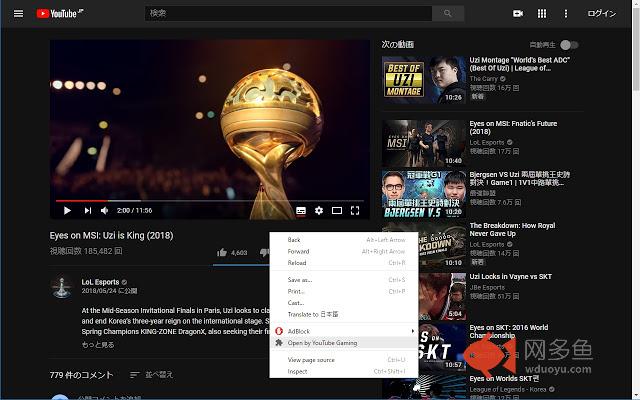Click the 並べ替え sort label

pos(159,375)
